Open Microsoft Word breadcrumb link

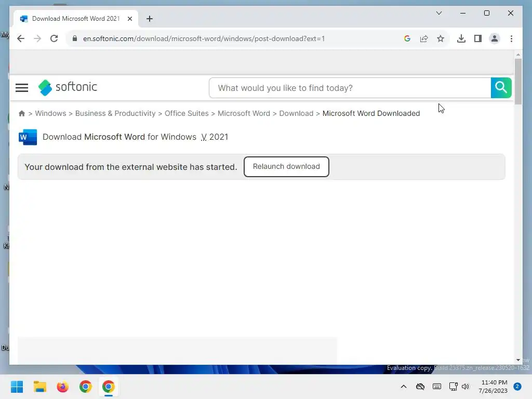coord(244,113)
